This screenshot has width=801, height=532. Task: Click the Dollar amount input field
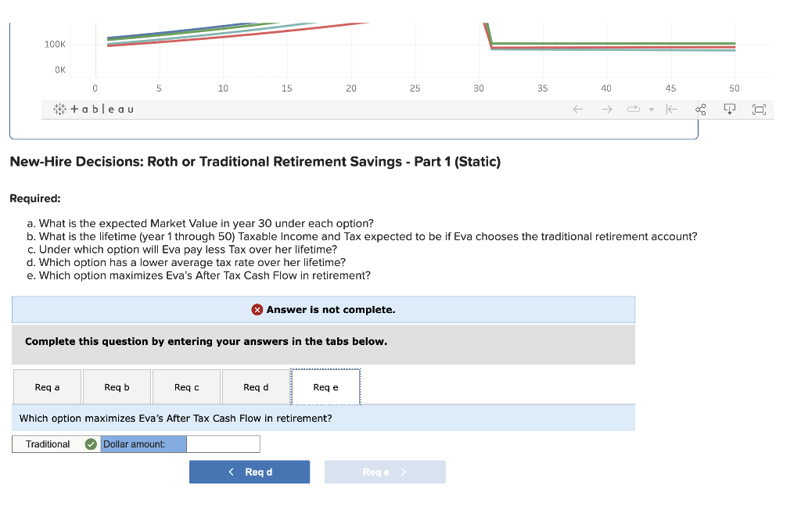click(x=223, y=444)
